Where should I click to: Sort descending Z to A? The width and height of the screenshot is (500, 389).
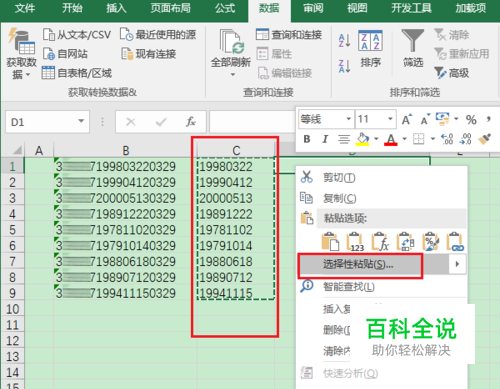[344, 66]
